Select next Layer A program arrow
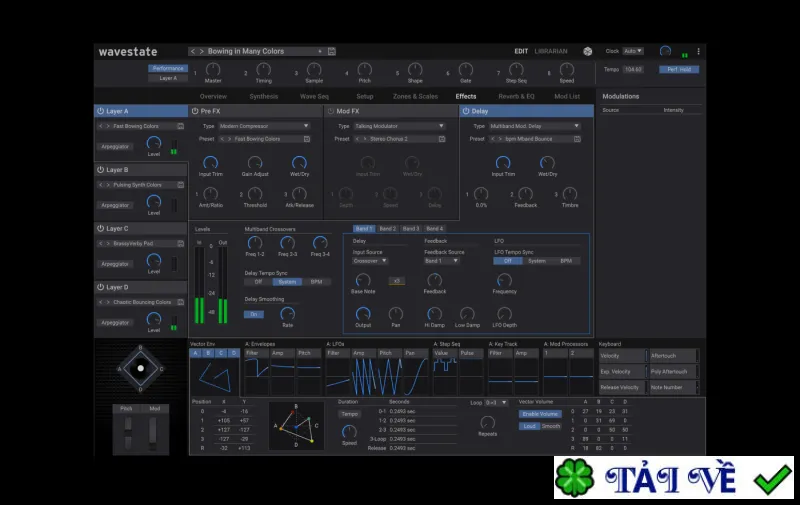This screenshot has width=800, height=505. tap(108, 126)
